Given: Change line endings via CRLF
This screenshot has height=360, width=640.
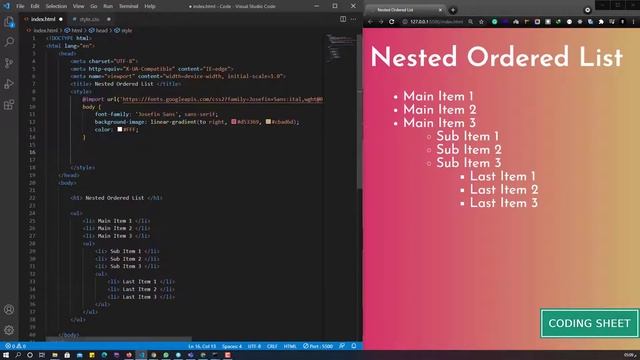Looking at the screenshot, I should click(272, 346).
